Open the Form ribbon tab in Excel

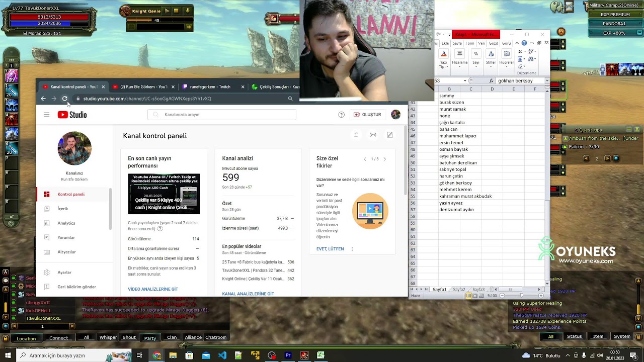470,43
